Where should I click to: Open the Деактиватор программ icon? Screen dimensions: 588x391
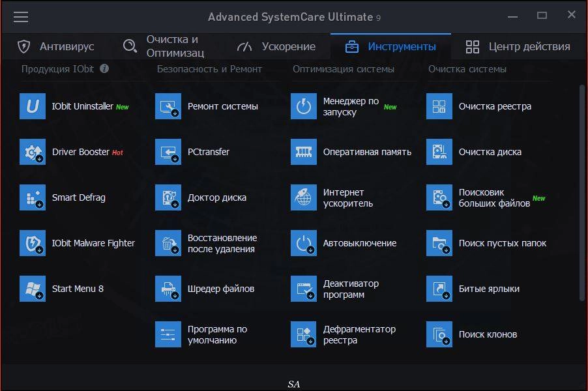(x=304, y=289)
